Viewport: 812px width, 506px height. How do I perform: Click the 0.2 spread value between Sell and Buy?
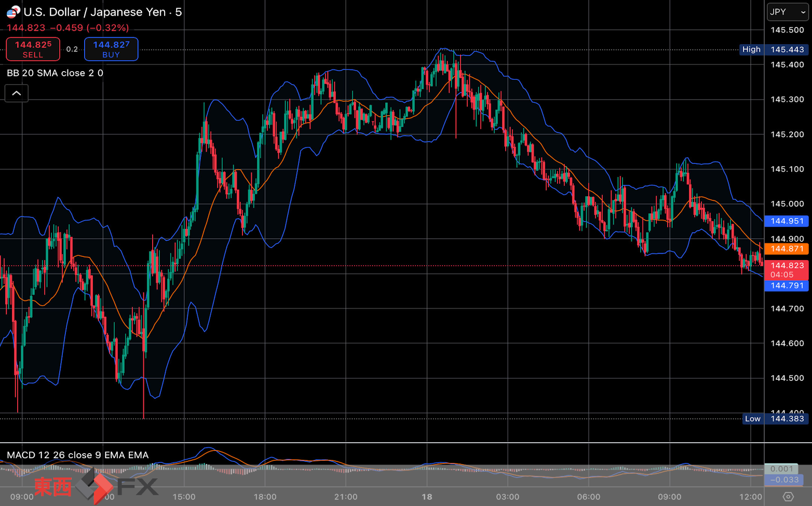click(72, 49)
